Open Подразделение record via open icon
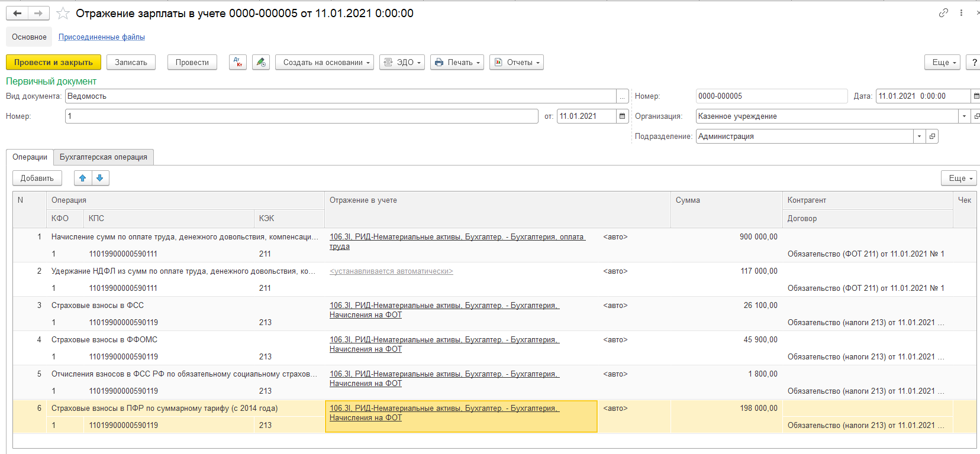This screenshot has width=980, height=454. point(932,136)
